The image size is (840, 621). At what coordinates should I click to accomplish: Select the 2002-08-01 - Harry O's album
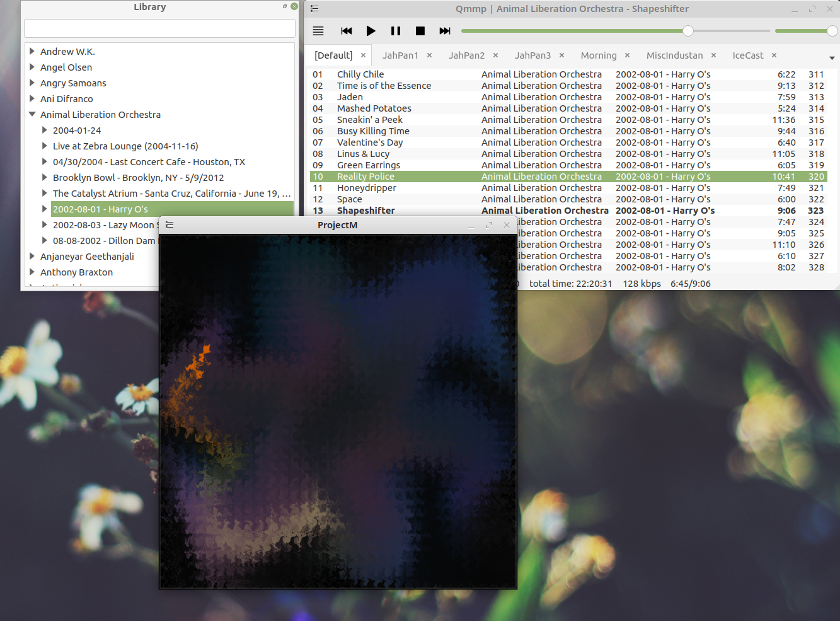(x=172, y=209)
